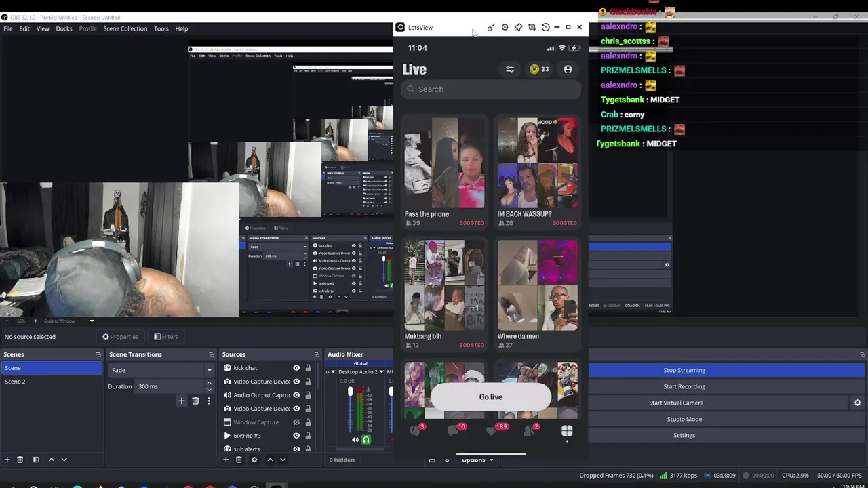Screen dimensions: 868x488
Task: Decrease transition duration with down arrow
Action: [209, 390]
